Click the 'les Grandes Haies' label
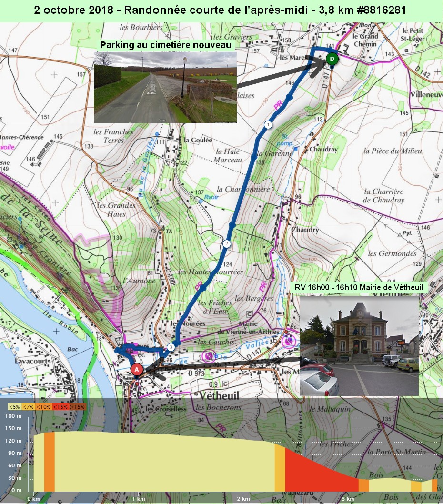The height and width of the screenshot is (504, 443). (116, 210)
